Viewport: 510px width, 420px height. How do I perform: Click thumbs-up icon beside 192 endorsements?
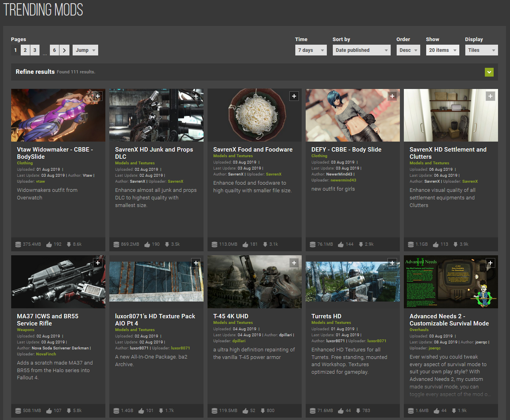coord(49,244)
